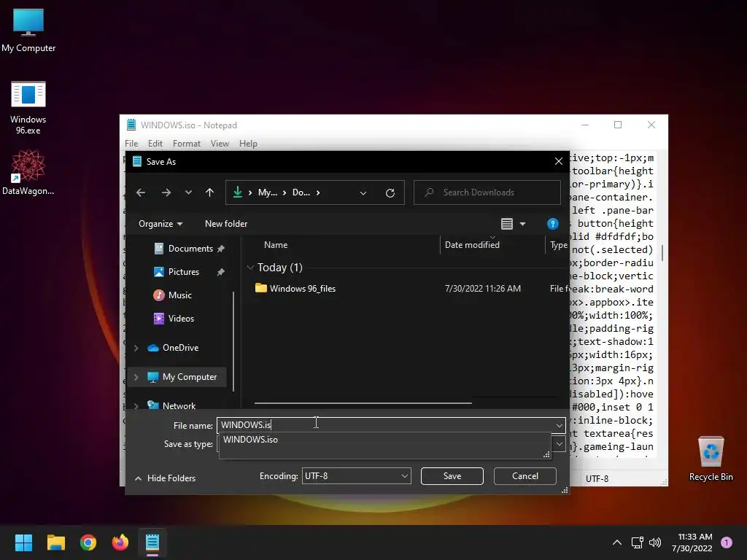Expand the My Computer tree node
Viewport: 747px width, 560px height.
point(136,377)
